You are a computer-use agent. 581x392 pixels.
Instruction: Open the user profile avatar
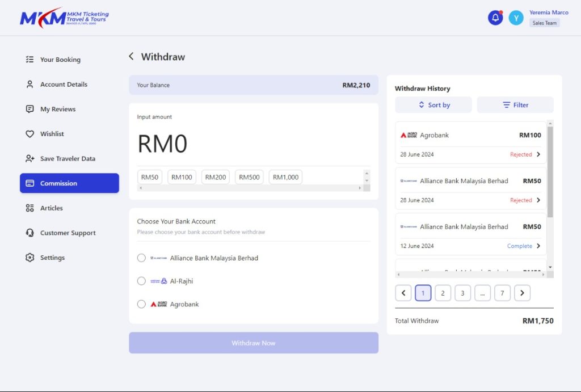pyautogui.click(x=516, y=18)
